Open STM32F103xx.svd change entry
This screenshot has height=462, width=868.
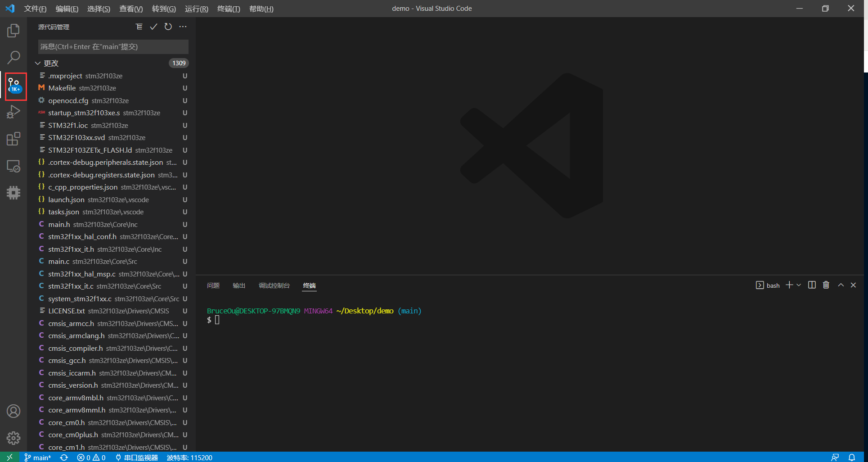point(112,137)
